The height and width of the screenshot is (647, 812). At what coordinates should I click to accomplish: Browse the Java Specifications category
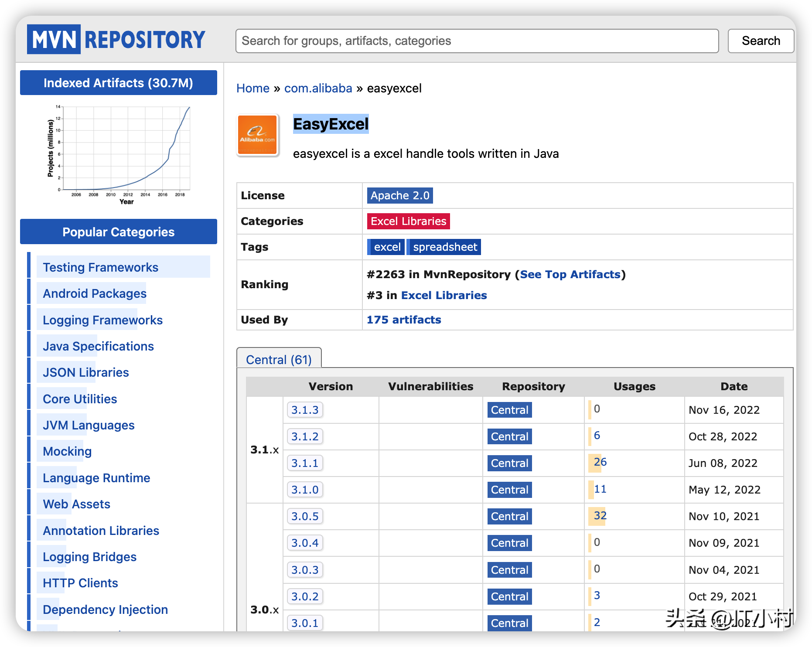[98, 347]
